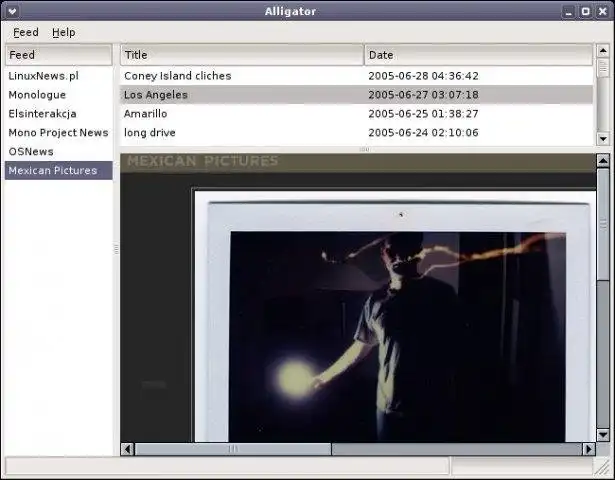This screenshot has height=480, width=615.
Task: Open the Help menu
Action: coord(64,32)
